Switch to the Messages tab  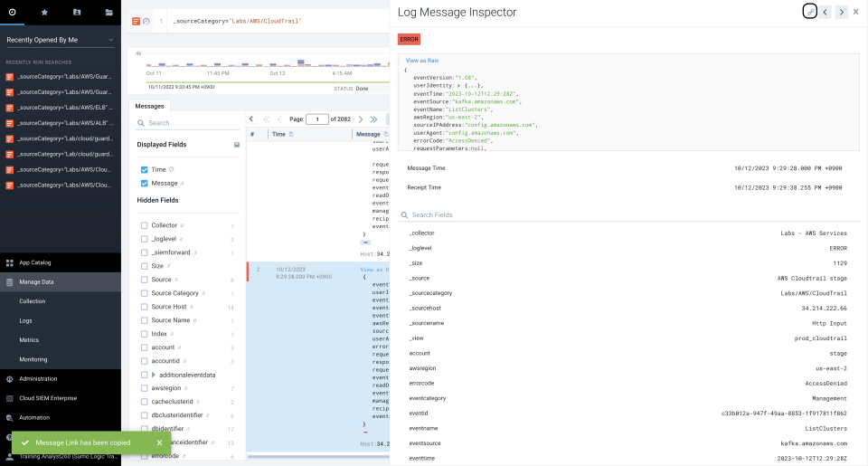pos(149,107)
